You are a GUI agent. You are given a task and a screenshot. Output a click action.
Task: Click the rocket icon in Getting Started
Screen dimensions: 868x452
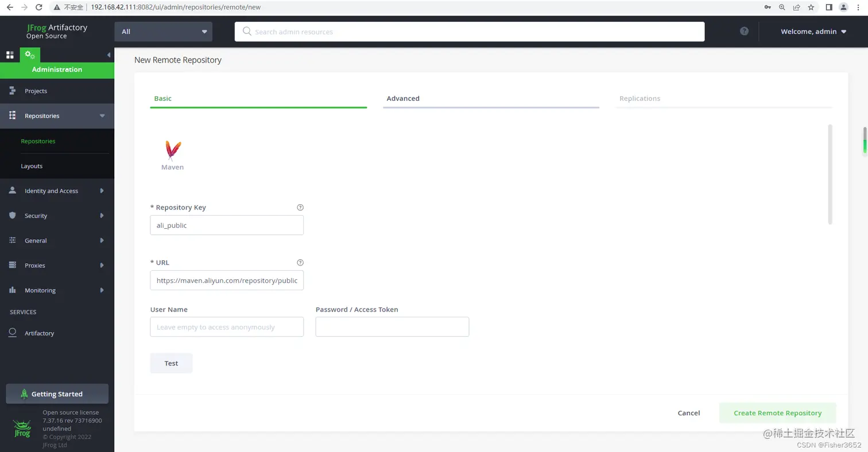tap(24, 394)
